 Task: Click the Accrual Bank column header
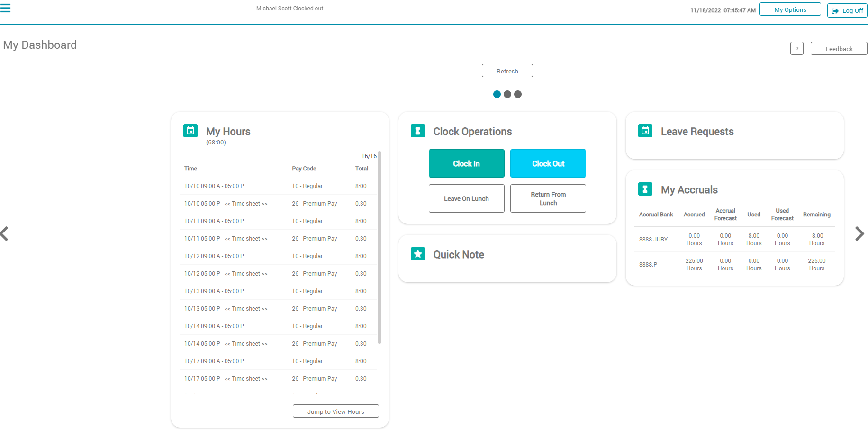point(656,215)
